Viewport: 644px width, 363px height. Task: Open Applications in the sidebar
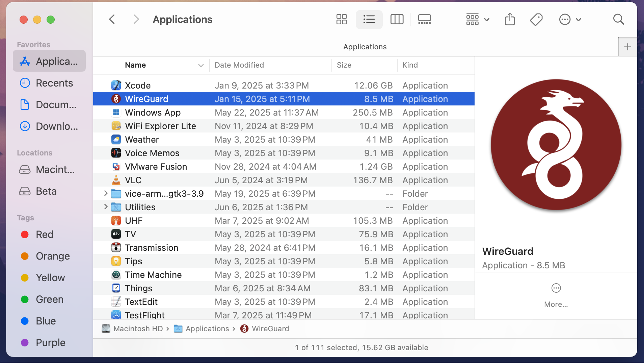click(x=49, y=61)
